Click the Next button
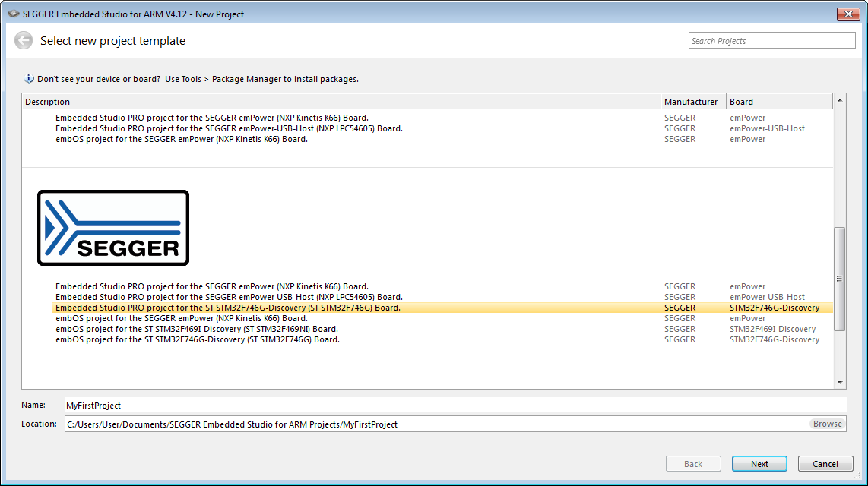Image resolution: width=868 pixels, height=486 pixels. point(759,464)
